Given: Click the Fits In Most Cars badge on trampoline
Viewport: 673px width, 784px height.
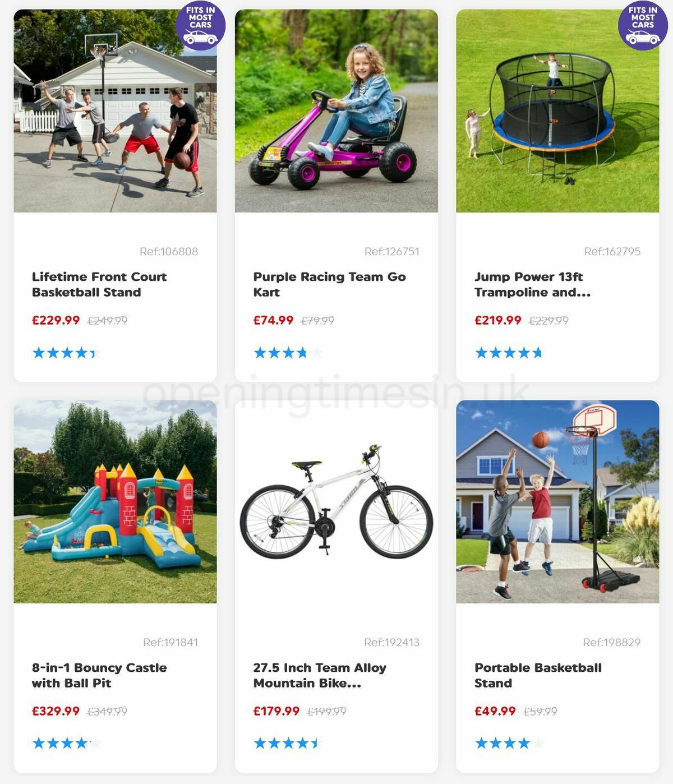Looking at the screenshot, I should point(643,25).
